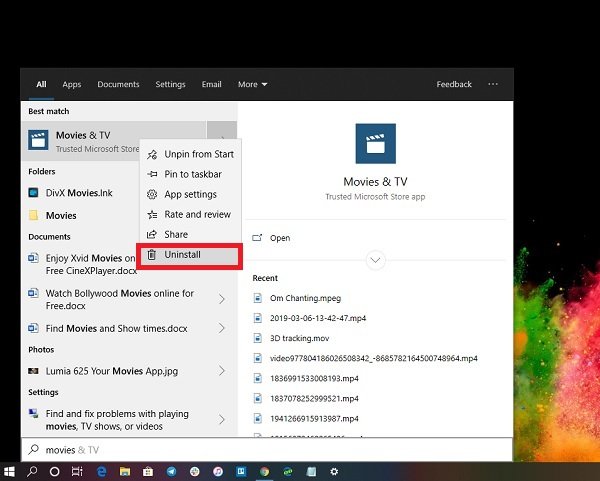The width and height of the screenshot is (600, 481).
Task: Open Microsoft Store from taskbar
Action: [x=148, y=472]
